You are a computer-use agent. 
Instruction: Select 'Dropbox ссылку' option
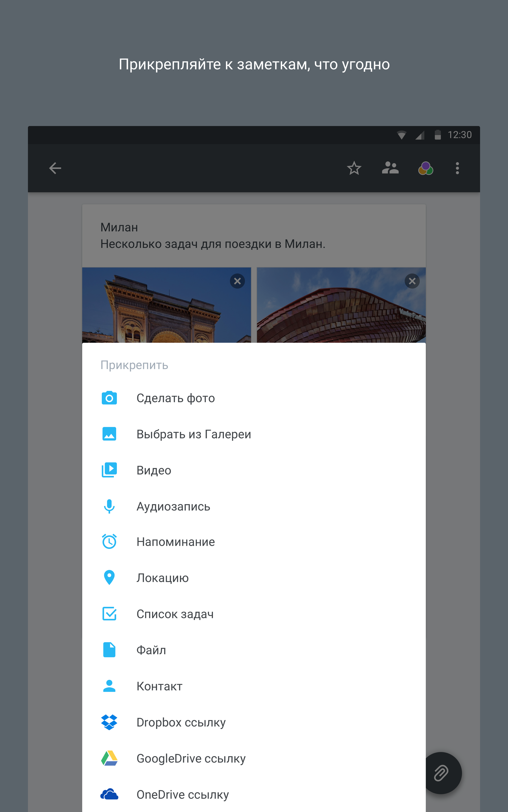point(254,722)
